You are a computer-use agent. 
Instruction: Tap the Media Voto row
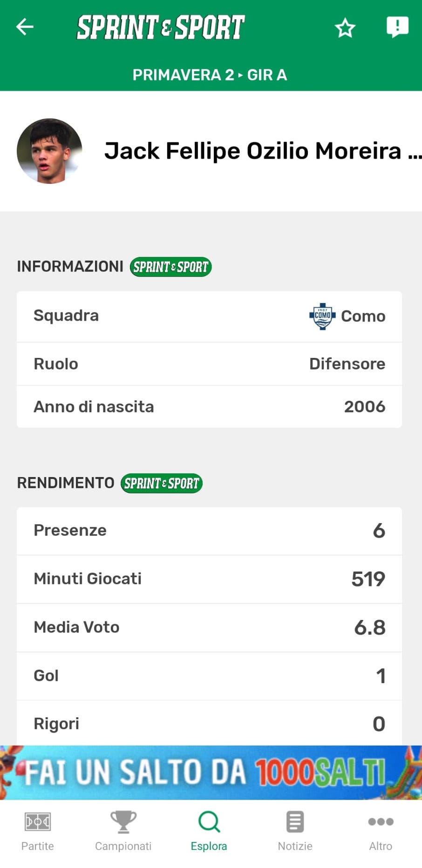pyautogui.click(x=209, y=628)
